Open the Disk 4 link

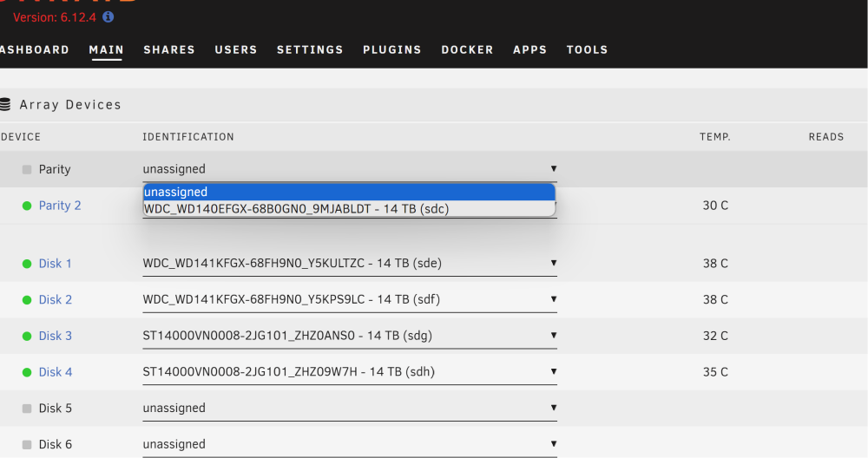56,372
